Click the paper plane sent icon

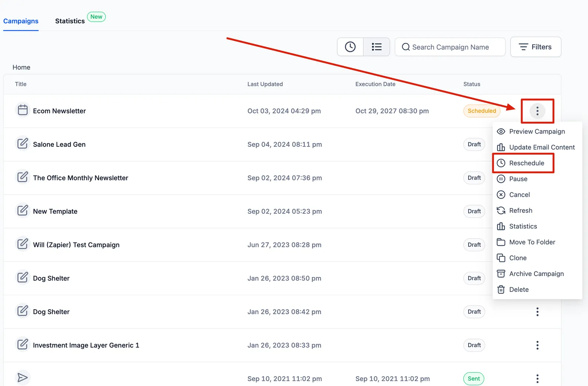(23, 378)
